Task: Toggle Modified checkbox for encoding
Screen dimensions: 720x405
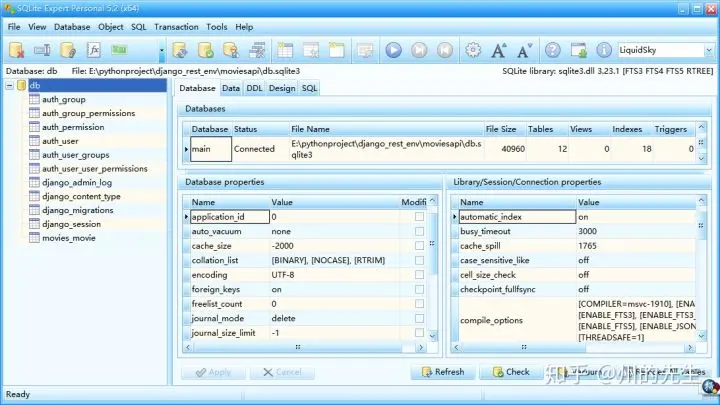Action: pyautogui.click(x=419, y=275)
